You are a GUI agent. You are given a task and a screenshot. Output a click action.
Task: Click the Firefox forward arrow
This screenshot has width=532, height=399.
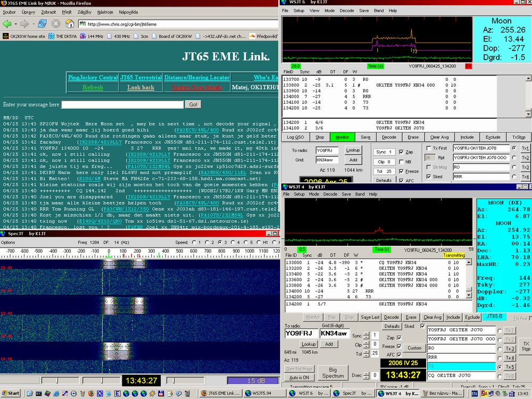coord(24,24)
